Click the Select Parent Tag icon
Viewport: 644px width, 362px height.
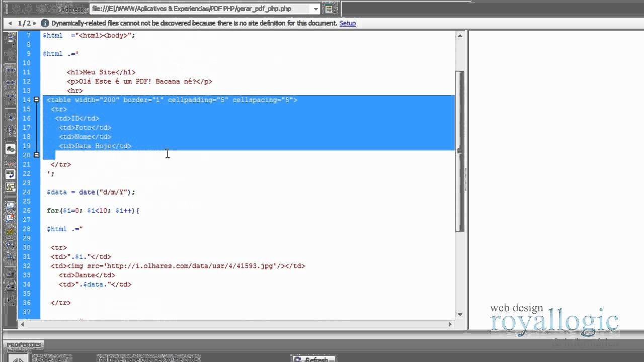10,117
